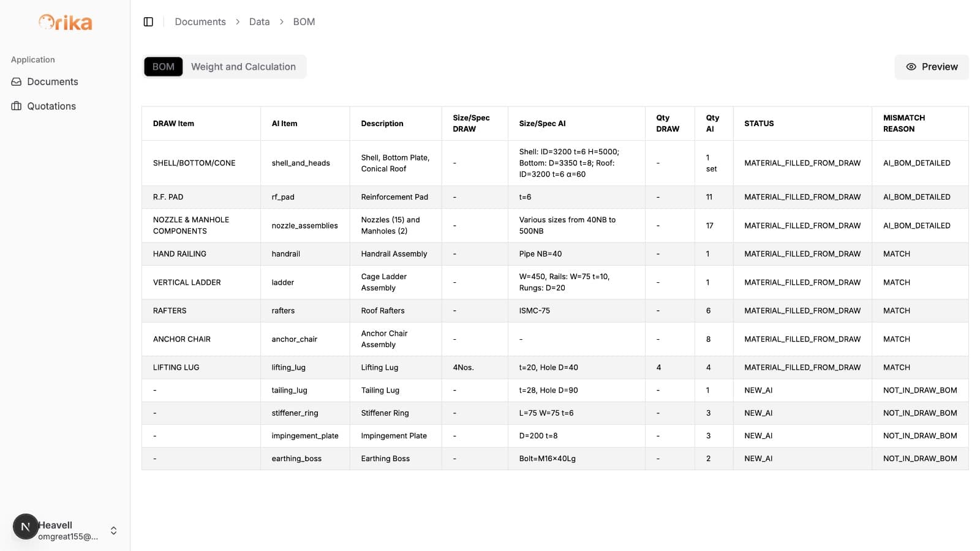980x551 pixels.
Task: Click the eye icon in Preview button
Action: (911, 67)
